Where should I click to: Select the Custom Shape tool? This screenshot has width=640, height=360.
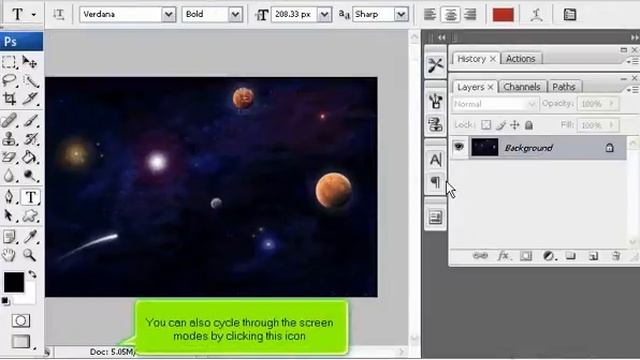30,216
